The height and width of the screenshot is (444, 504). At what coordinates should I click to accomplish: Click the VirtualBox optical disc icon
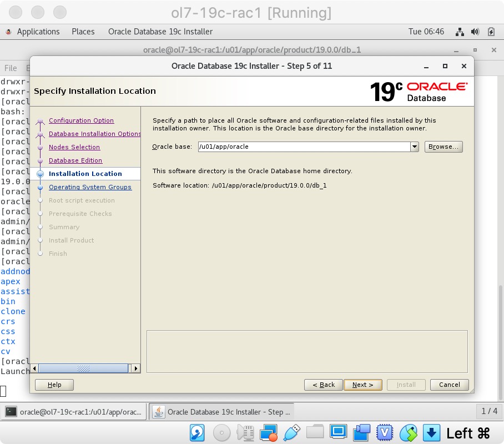pos(222,433)
